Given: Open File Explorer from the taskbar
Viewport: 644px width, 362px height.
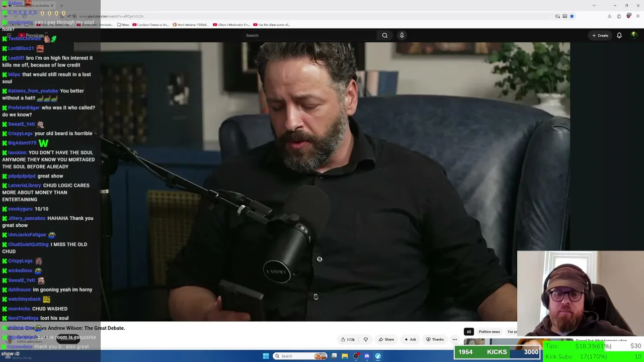Looking at the screenshot, I should click(345, 356).
